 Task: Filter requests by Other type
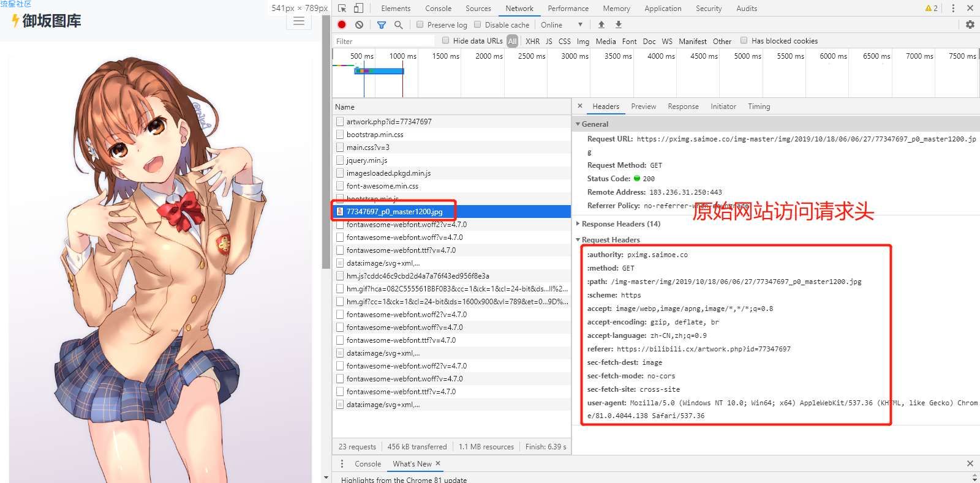tap(722, 41)
